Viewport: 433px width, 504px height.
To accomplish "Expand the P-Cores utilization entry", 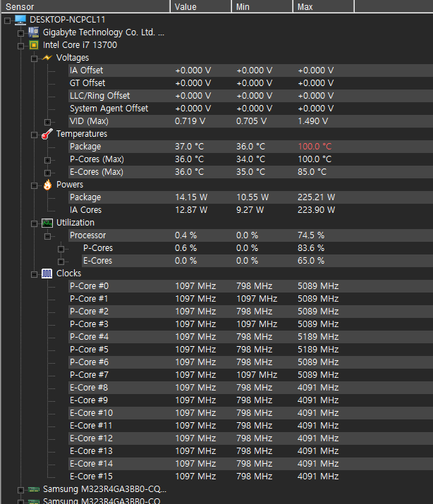I will [61, 249].
